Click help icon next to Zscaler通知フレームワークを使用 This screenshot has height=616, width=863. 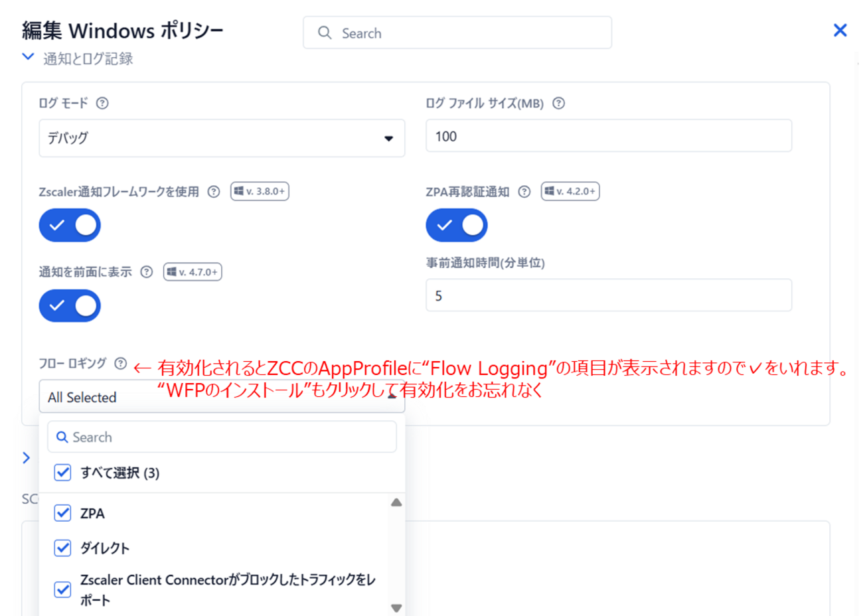[214, 191]
